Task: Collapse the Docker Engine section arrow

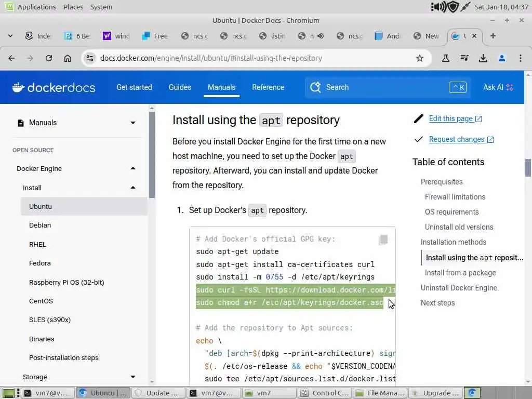Action: 133,168
